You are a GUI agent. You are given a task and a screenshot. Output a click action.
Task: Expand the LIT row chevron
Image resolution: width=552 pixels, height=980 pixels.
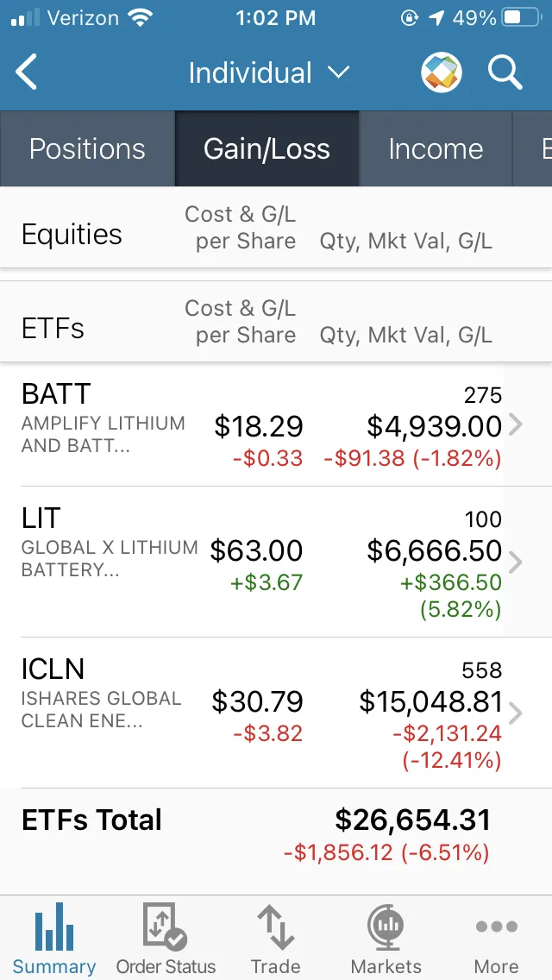coord(517,562)
